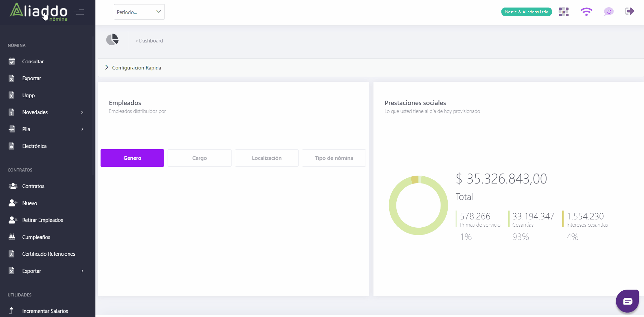This screenshot has height=317, width=644.
Task: Click the Nuevo add-user icon
Action: [x=13, y=203]
